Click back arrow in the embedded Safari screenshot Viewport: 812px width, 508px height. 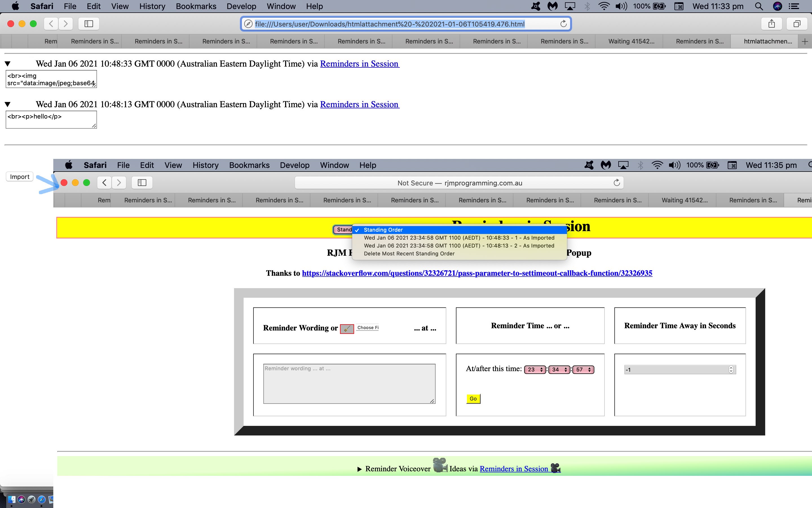point(104,182)
